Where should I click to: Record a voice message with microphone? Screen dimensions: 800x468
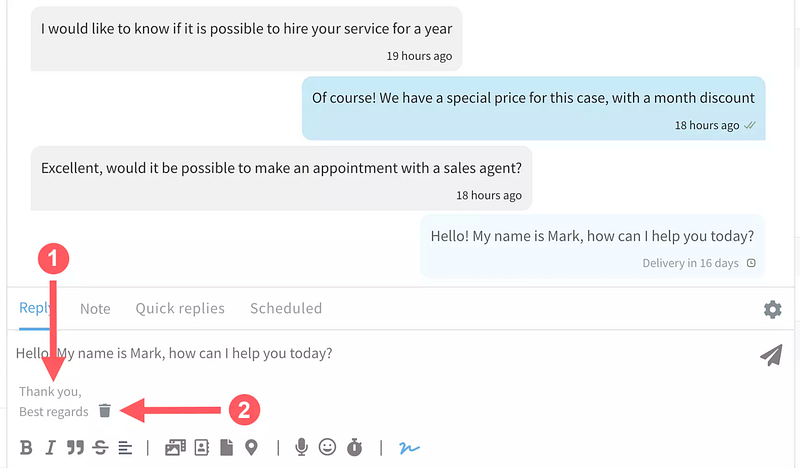(301, 448)
